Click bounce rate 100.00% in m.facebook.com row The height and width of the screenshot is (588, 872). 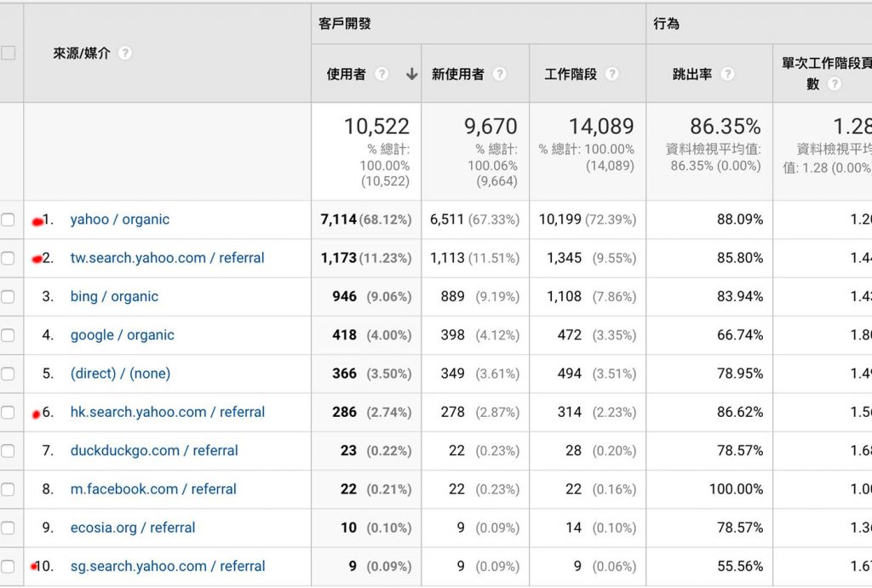coord(736,489)
